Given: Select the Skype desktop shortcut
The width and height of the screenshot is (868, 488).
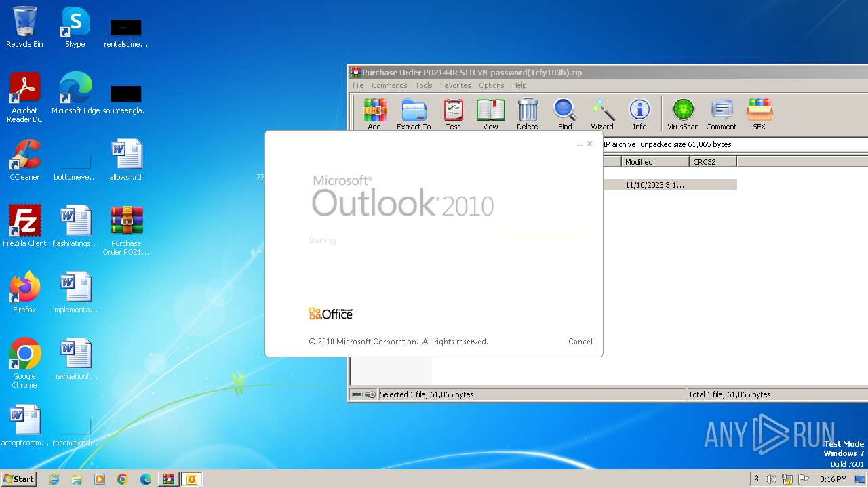Looking at the screenshot, I should (75, 27).
